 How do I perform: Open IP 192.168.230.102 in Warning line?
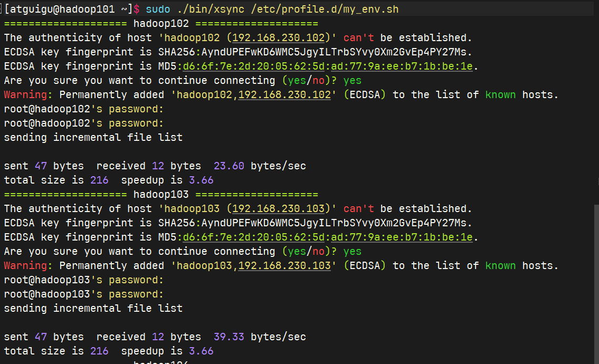(284, 95)
